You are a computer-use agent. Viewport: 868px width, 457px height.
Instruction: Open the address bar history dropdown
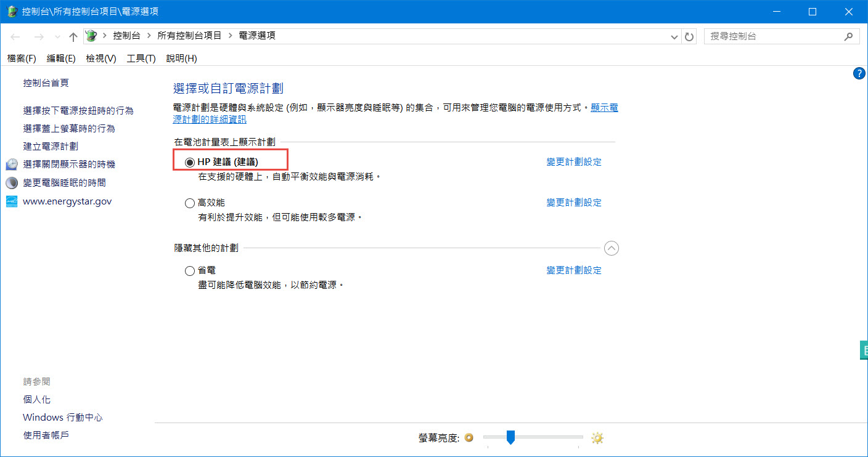pyautogui.click(x=674, y=37)
